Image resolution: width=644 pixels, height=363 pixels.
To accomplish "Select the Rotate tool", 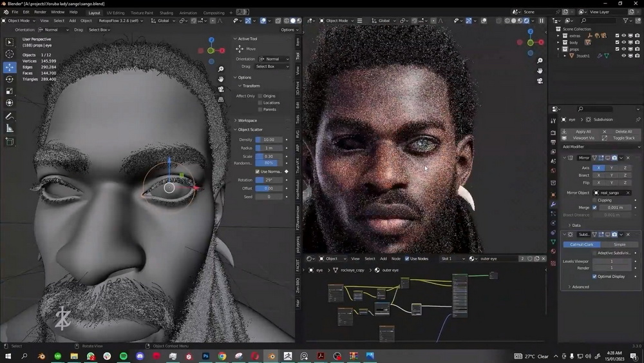I will pos(10,79).
